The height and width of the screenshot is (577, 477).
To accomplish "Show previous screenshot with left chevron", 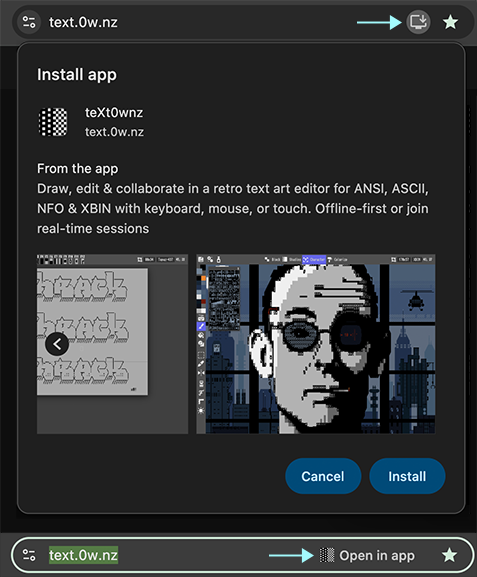I will (57, 344).
